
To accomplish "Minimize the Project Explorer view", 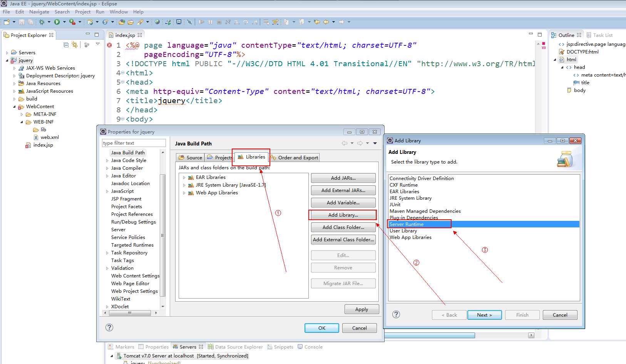I will 88,34.
